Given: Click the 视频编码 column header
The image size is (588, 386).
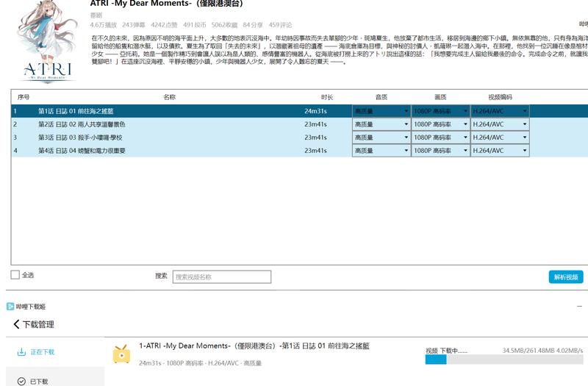Looking at the screenshot, I should pos(500,97).
